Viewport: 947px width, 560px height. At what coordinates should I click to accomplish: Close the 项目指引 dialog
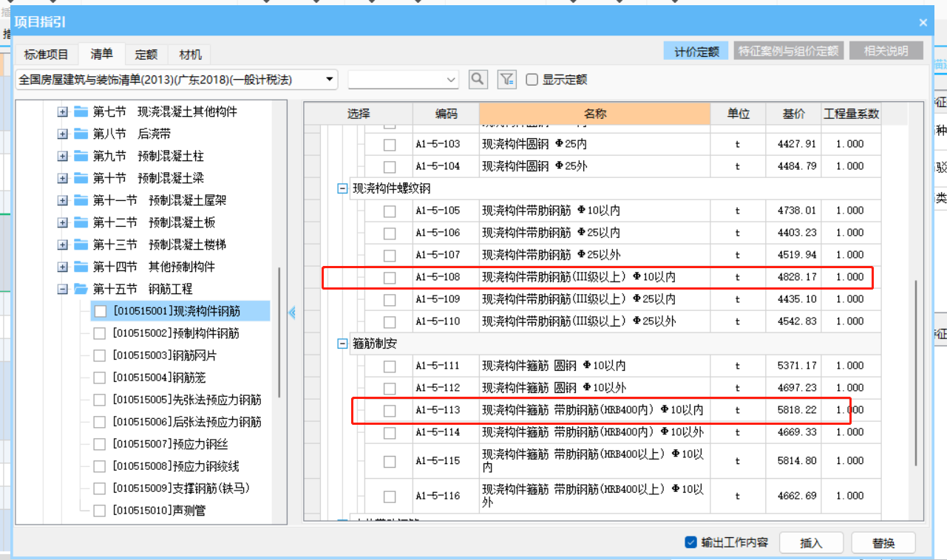pos(923,22)
